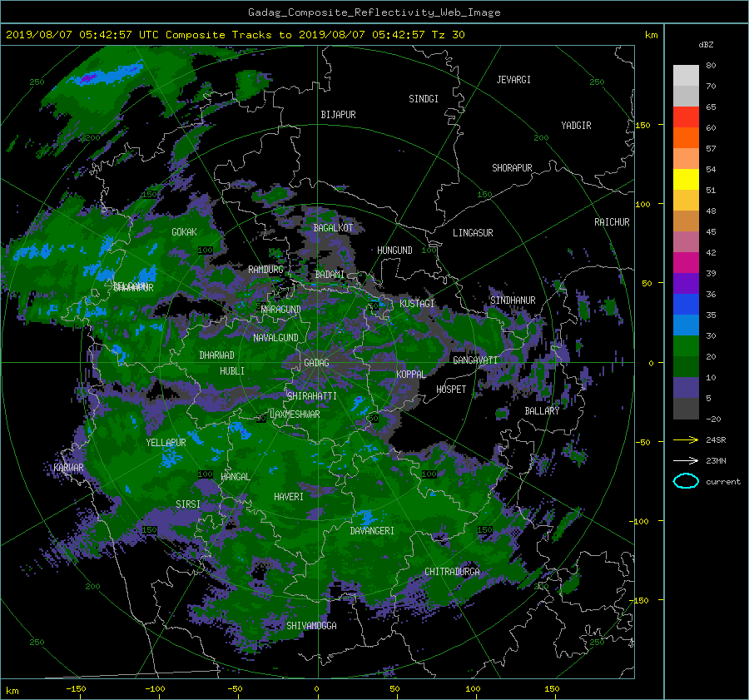Click the LINGASUR city label

click(473, 233)
